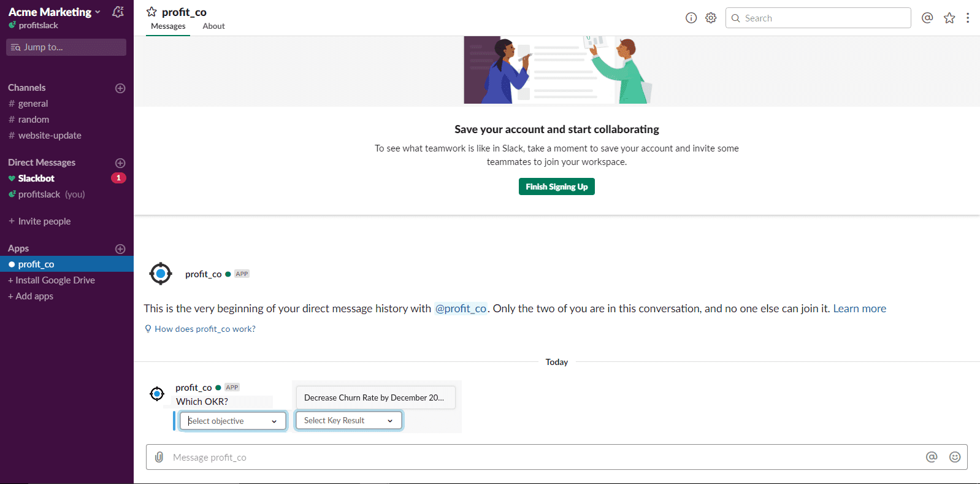Show starred items icon in top bar

[x=949, y=18]
